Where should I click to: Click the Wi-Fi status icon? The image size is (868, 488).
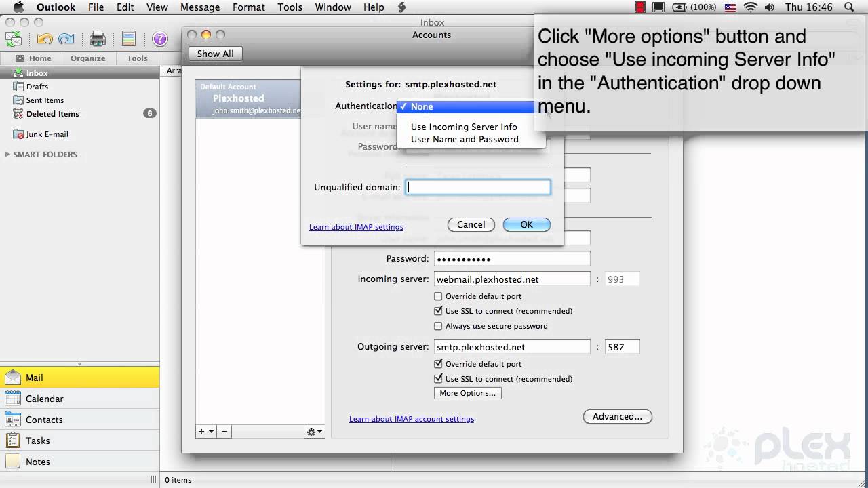tap(750, 7)
